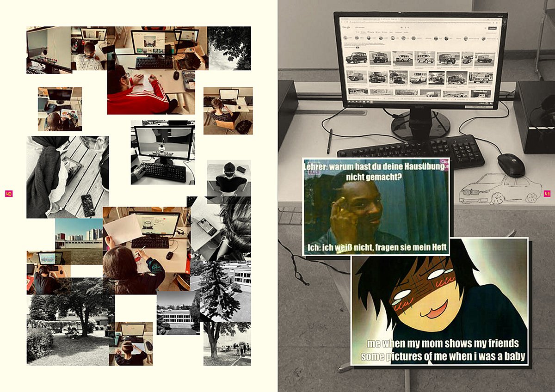Click the pink page number 41 marker
Viewport: 555px width, 392px height.
pos(547,194)
